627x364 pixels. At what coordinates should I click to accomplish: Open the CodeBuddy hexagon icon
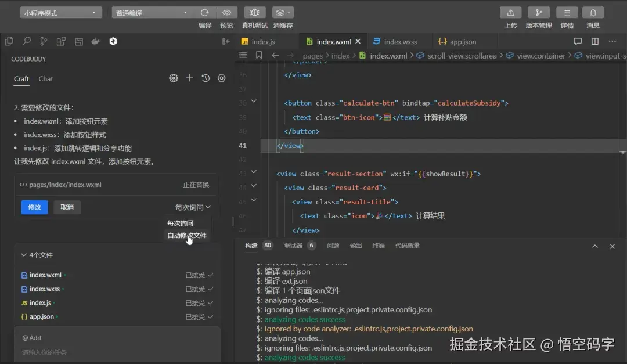tap(113, 41)
